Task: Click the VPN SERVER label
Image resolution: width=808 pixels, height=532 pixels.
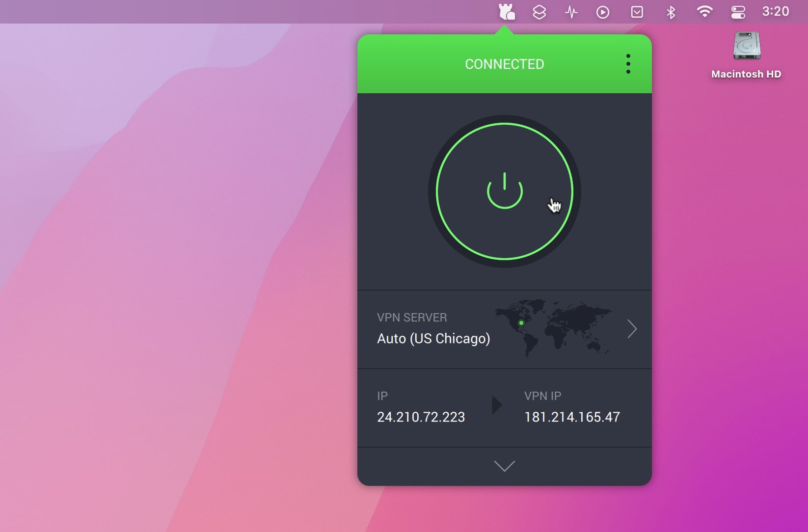Action: 412,318
